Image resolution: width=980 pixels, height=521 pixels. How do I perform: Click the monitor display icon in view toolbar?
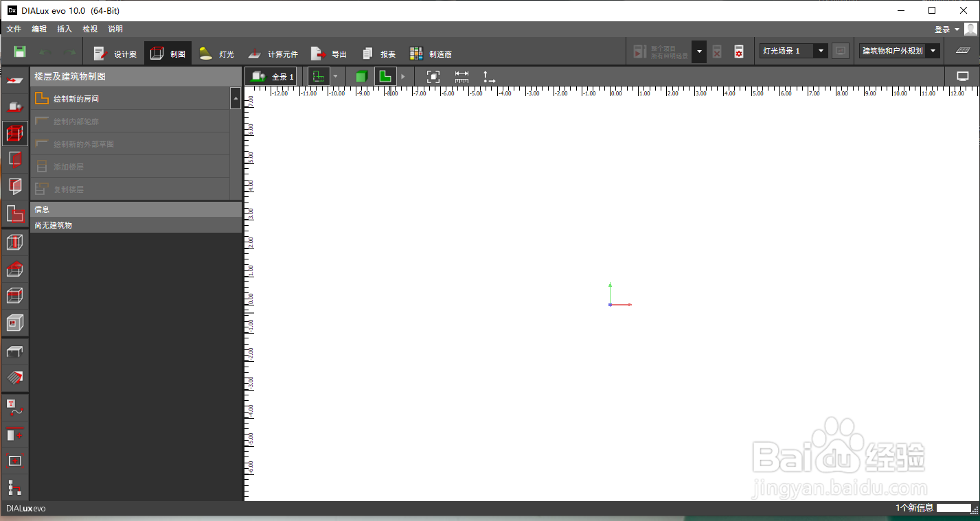963,76
